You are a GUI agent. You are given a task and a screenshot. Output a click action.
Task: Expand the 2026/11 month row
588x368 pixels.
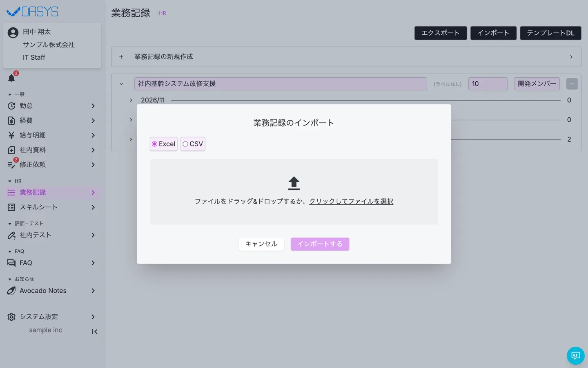click(131, 100)
